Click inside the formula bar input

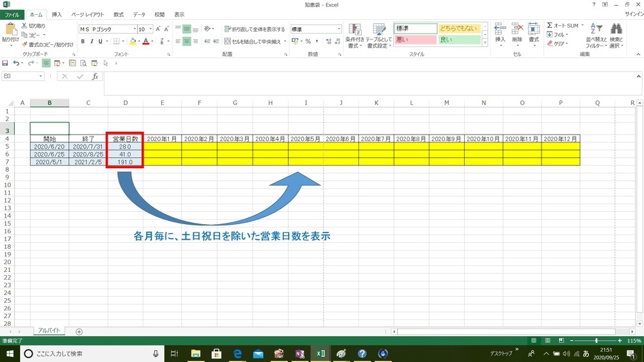click(369, 83)
